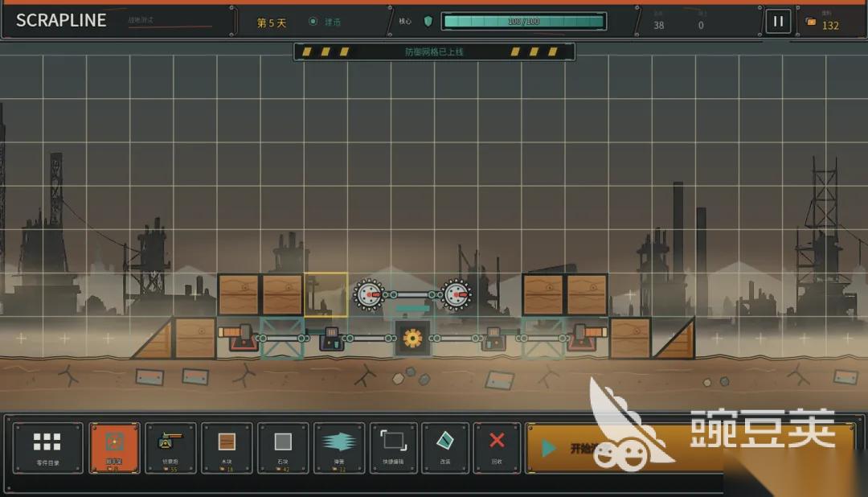The height and width of the screenshot is (497, 868).
Task: Select the right-facing cannon turret
Action: 587,337
